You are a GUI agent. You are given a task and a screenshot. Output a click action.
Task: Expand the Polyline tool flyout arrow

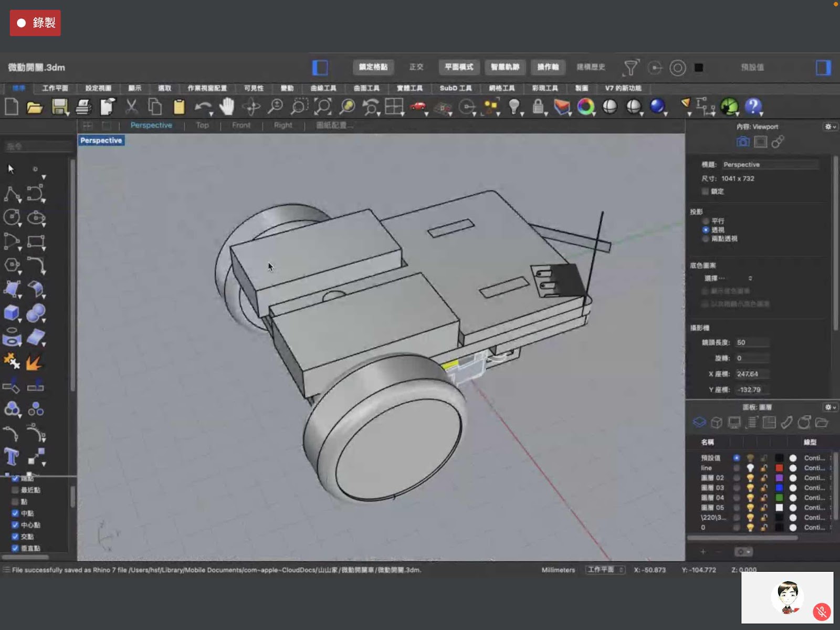(x=20, y=201)
